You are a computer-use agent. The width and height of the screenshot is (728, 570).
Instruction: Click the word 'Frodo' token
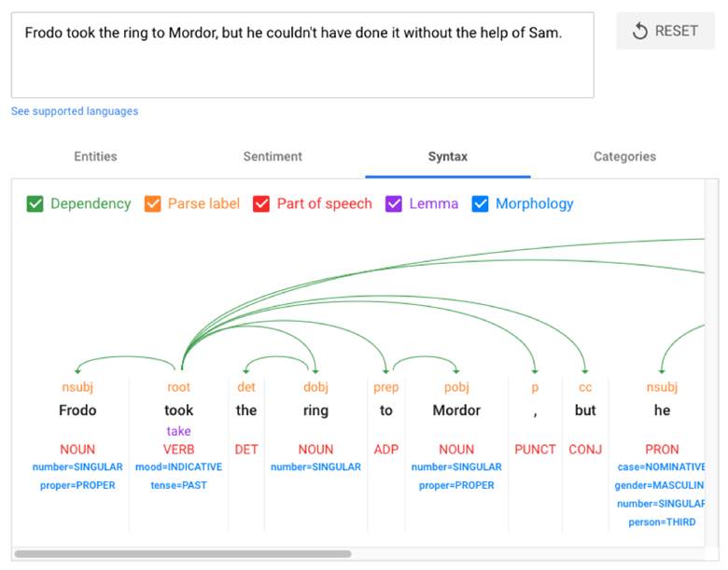tap(77, 410)
